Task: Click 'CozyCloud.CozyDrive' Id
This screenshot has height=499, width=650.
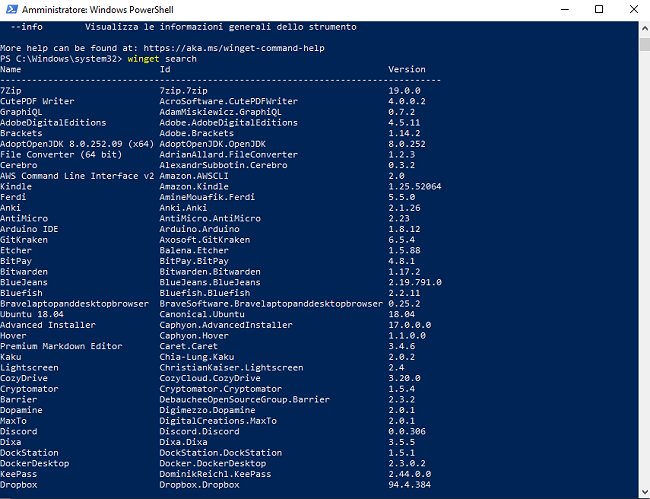Action: 210,378
